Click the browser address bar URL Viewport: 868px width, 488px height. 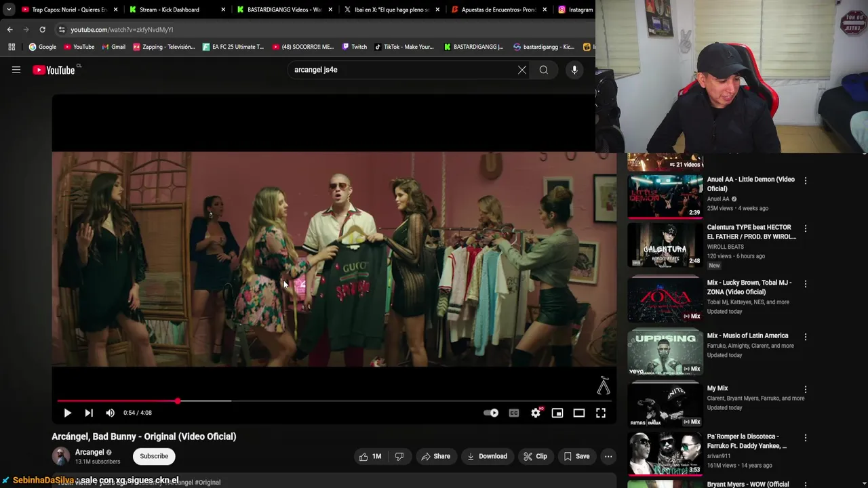point(122,30)
